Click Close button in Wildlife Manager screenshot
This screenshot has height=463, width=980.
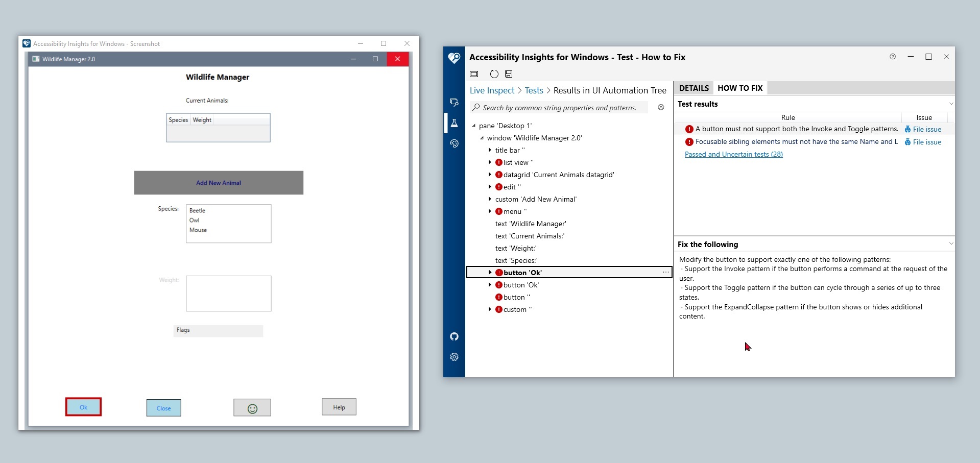(163, 408)
